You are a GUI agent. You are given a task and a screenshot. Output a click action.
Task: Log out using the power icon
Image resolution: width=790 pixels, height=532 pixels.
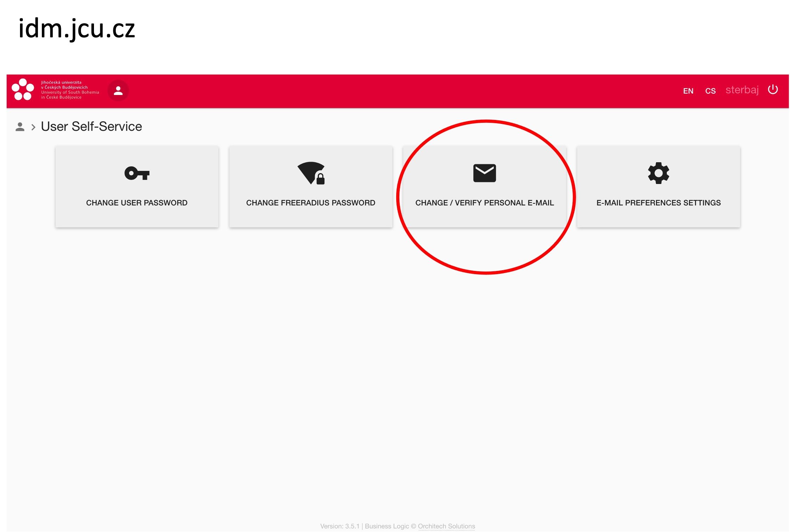point(772,90)
